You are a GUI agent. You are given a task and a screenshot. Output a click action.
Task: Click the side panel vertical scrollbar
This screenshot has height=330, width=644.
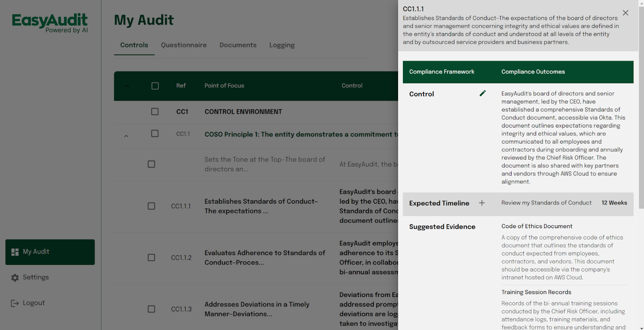pos(641,101)
